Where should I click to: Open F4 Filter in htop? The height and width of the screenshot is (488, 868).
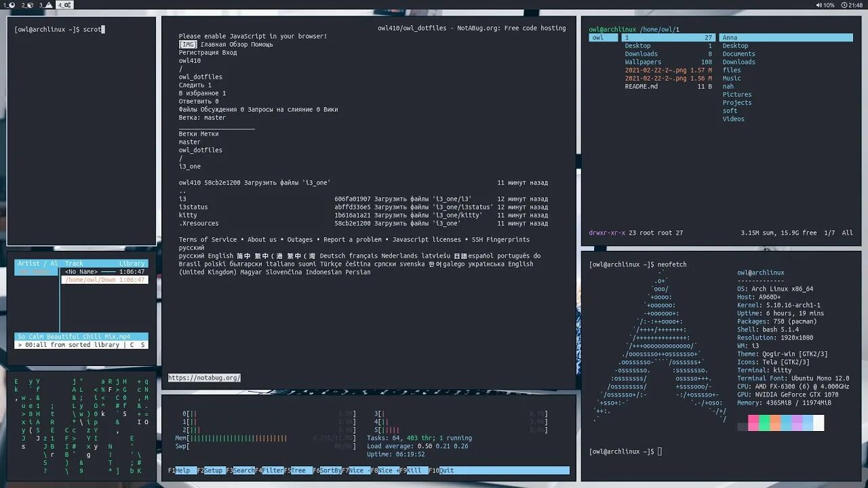click(x=269, y=470)
